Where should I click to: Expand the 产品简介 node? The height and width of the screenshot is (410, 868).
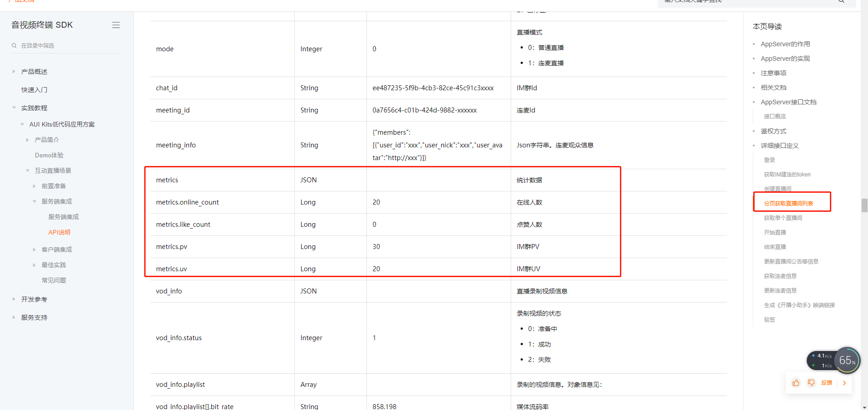click(x=28, y=140)
